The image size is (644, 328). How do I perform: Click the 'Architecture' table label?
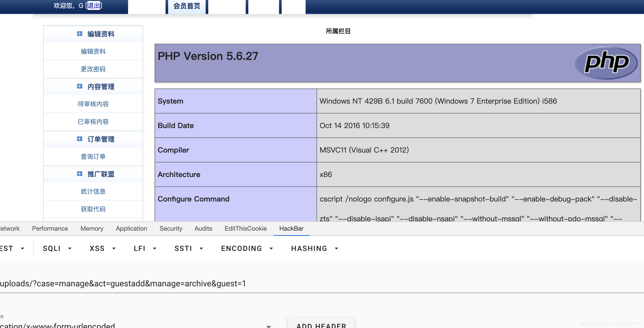click(179, 174)
